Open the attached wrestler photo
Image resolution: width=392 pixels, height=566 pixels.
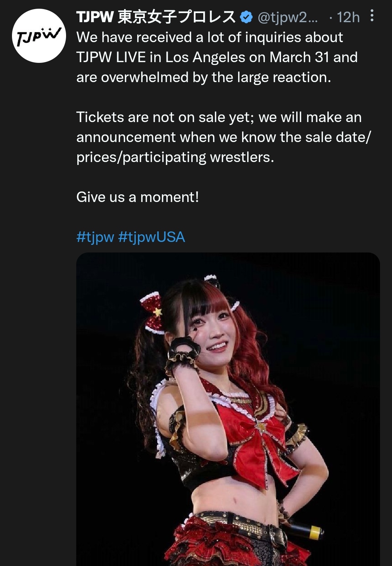(228, 409)
